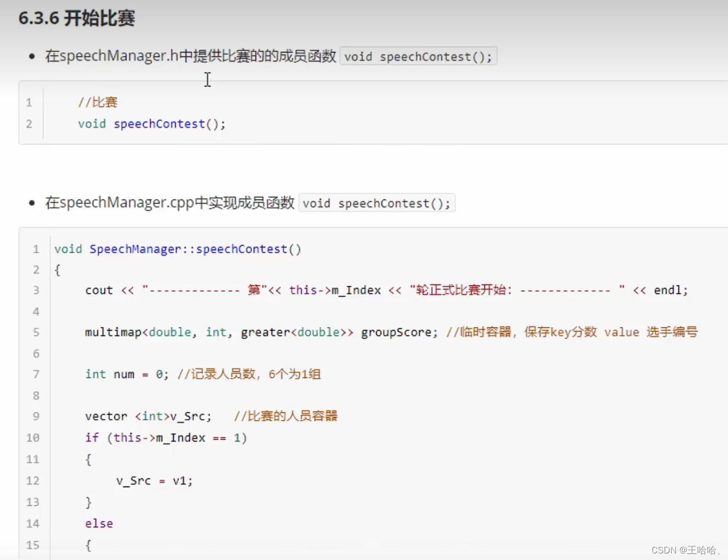The width and height of the screenshot is (728, 560).
Task: Click the opening brace on code line 2
Action: tap(57, 270)
